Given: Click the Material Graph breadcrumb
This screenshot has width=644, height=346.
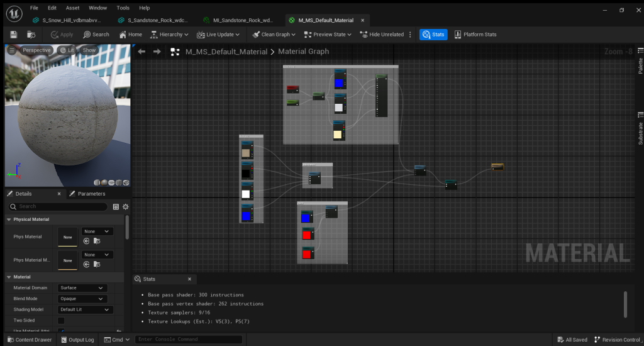Looking at the screenshot, I should tap(304, 52).
